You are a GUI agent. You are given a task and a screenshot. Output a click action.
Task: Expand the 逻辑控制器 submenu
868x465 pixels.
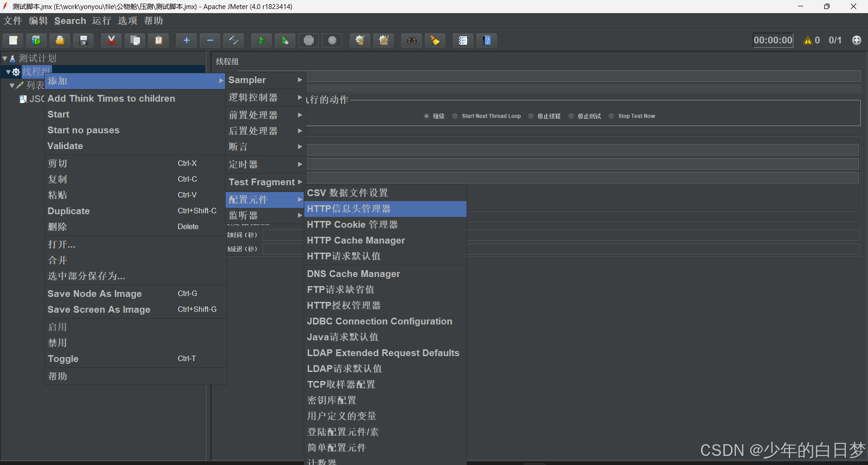tap(265, 98)
